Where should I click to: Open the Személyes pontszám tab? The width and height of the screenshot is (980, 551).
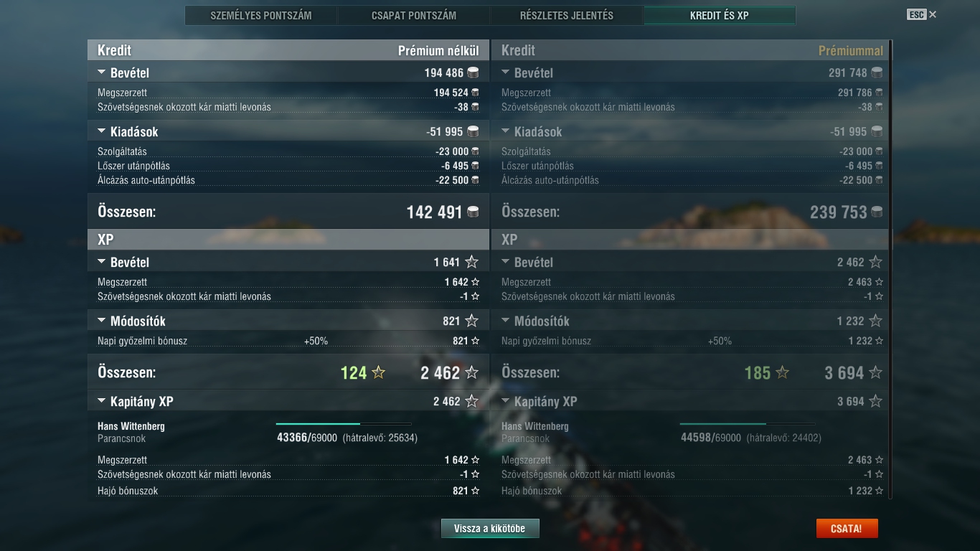click(x=261, y=15)
